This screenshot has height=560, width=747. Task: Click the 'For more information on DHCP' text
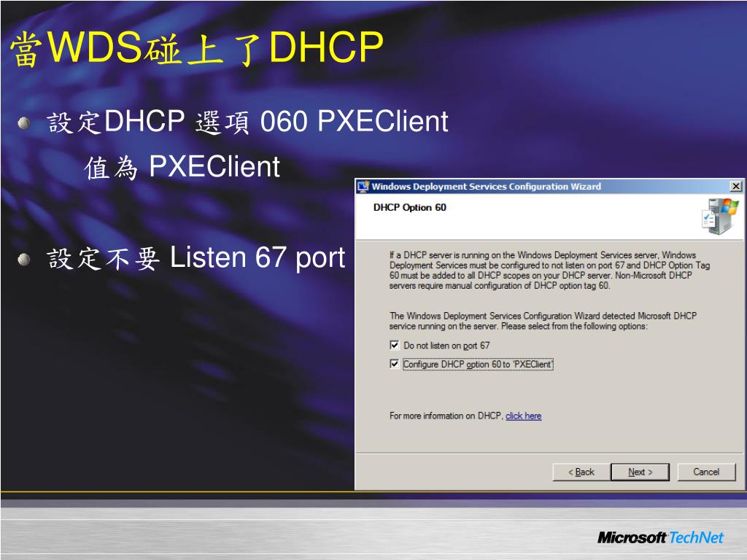click(x=446, y=416)
